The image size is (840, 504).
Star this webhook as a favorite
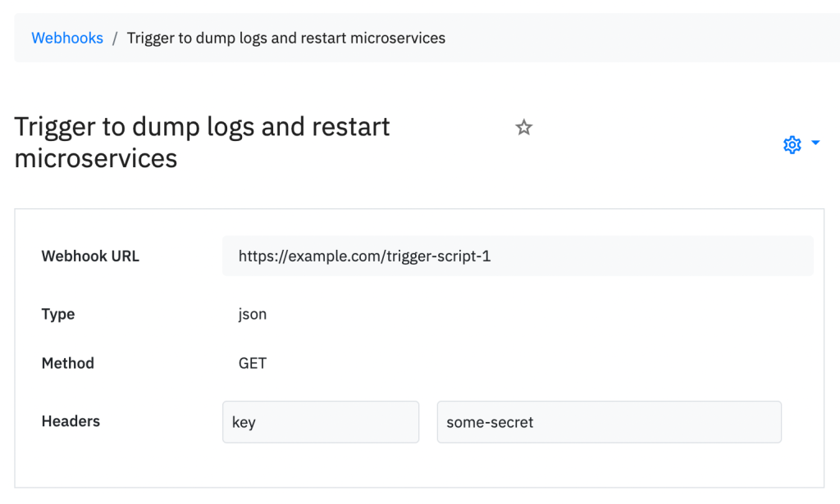(524, 128)
